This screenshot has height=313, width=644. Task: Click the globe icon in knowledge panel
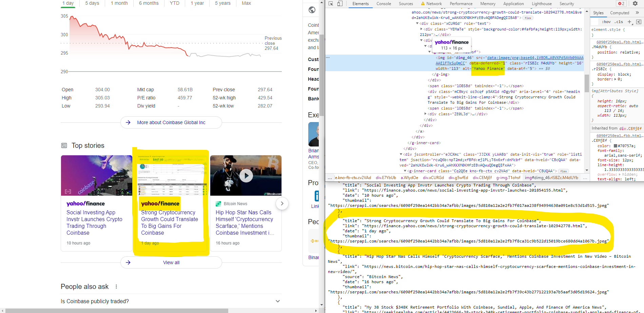pyautogui.click(x=312, y=10)
